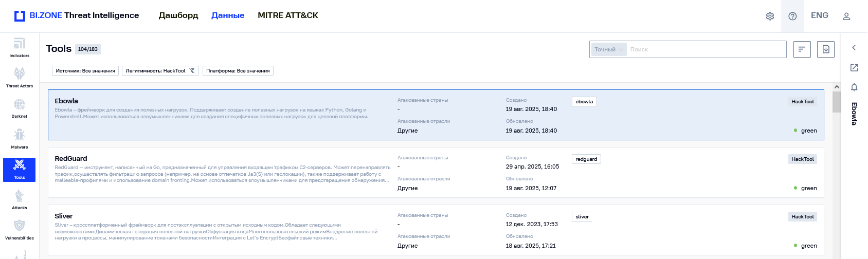Open Ebowla in new window icon

click(x=854, y=67)
